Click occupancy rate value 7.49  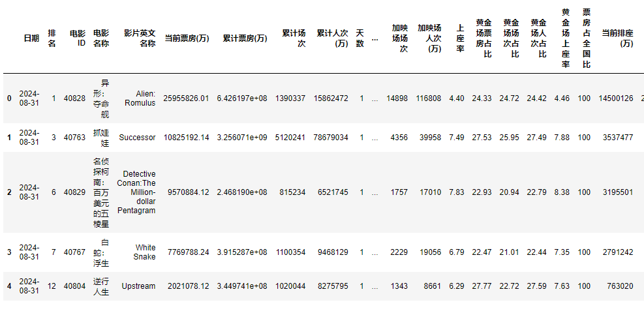(457, 138)
